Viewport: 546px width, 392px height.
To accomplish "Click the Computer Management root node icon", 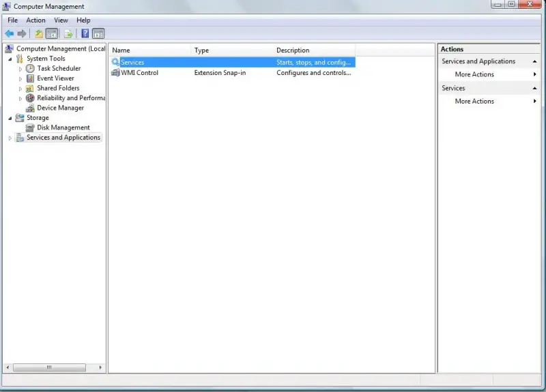I will pos(10,48).
